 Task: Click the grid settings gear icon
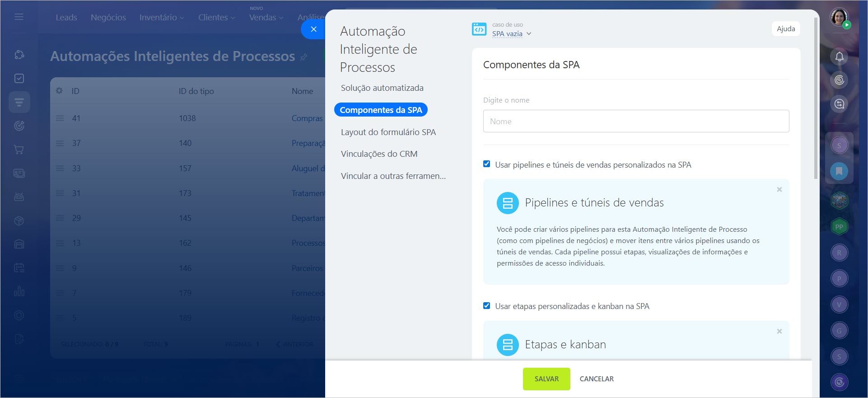coord(59,91)
